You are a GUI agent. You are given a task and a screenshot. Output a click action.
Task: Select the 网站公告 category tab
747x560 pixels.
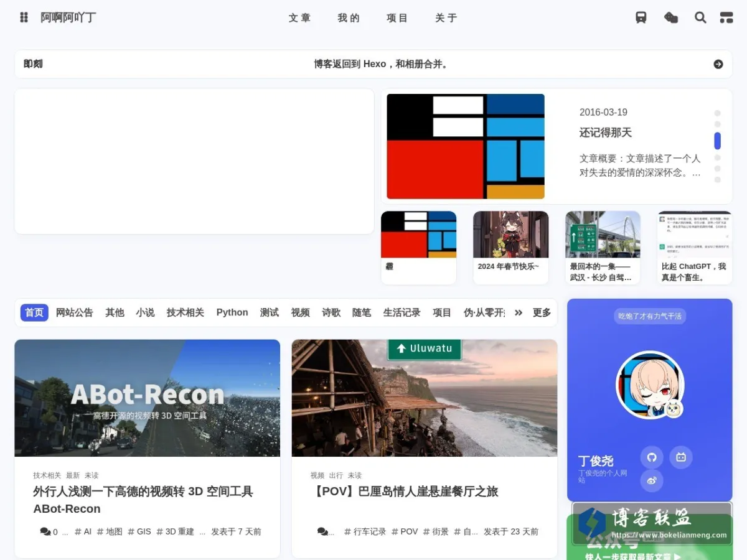point(74,312)
